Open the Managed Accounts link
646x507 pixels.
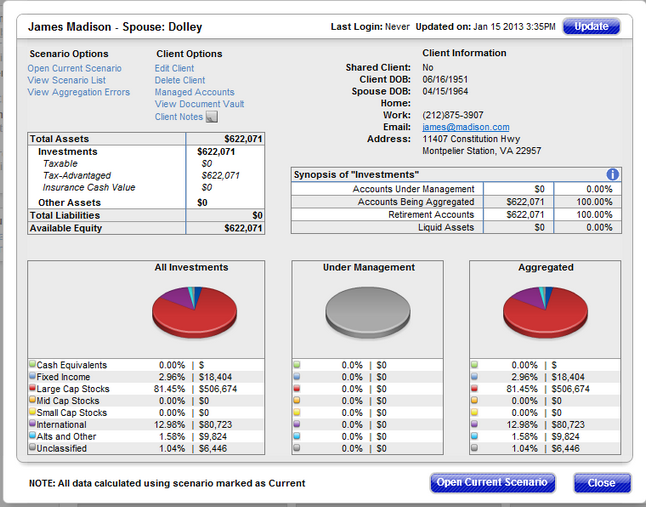(194, 92)
